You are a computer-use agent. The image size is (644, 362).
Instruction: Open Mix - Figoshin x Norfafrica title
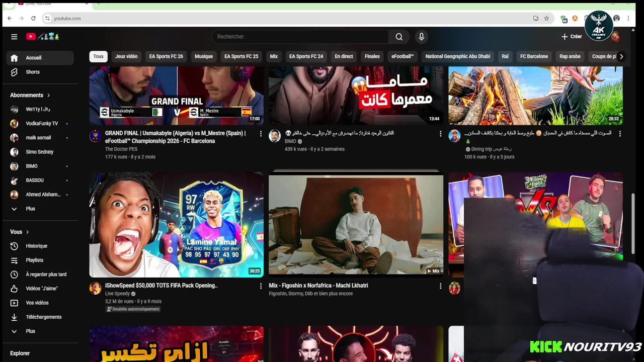(318, 286)
